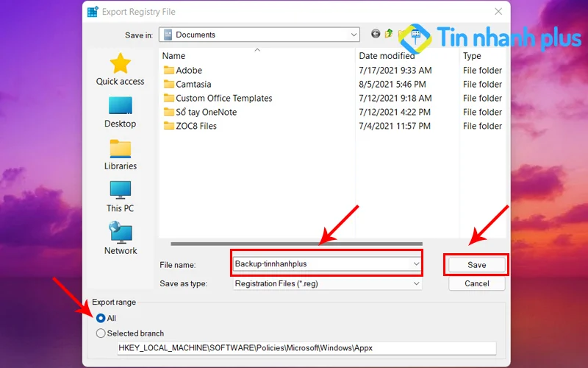Click the Cancel button
This screenshot has width=588, height=368.
pyautogui.click(x=476, y=283)
